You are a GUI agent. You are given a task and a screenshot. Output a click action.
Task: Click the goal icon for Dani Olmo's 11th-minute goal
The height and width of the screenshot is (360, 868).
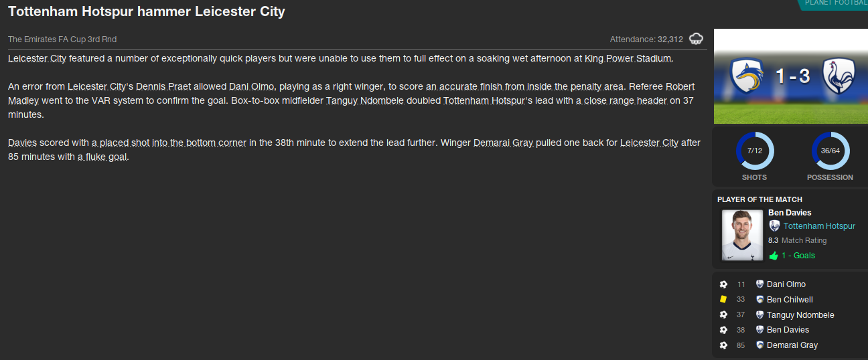point(723,284)
